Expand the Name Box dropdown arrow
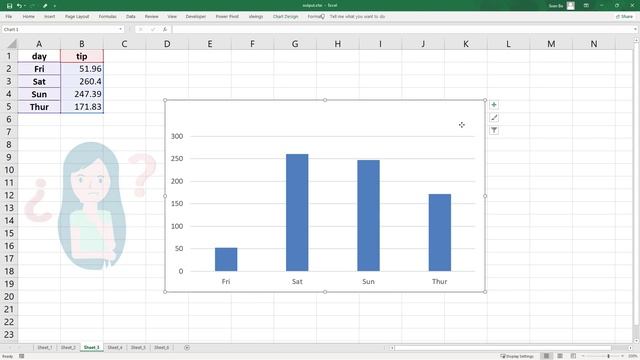 tap(120, 29)
